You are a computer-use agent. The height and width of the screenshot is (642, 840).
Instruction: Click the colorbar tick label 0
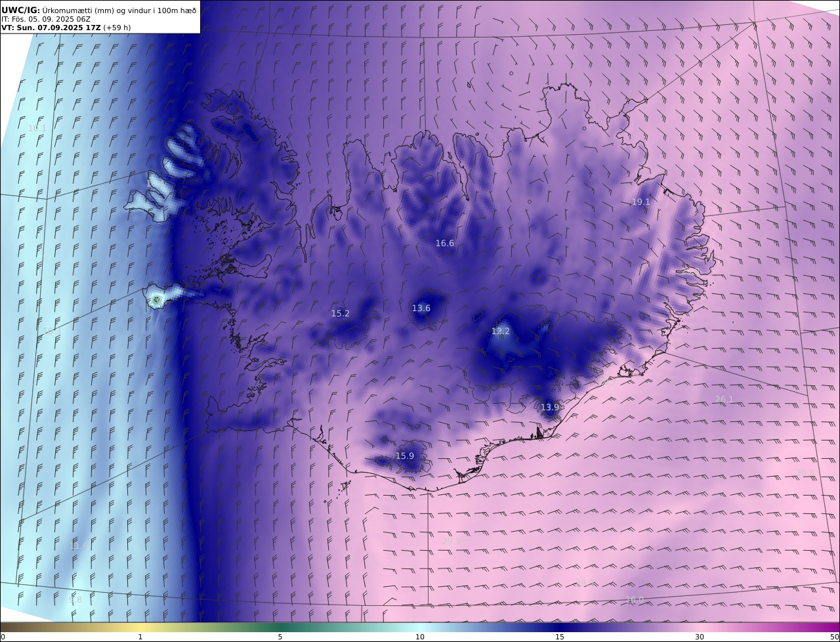[3, 637]
